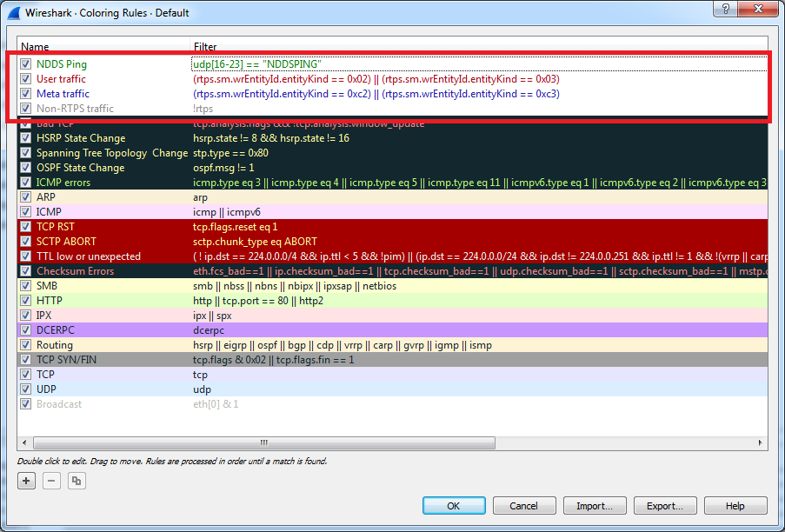
Task: Disable the TCP SYN/FIN checkbox
Action: pos(25,360)
